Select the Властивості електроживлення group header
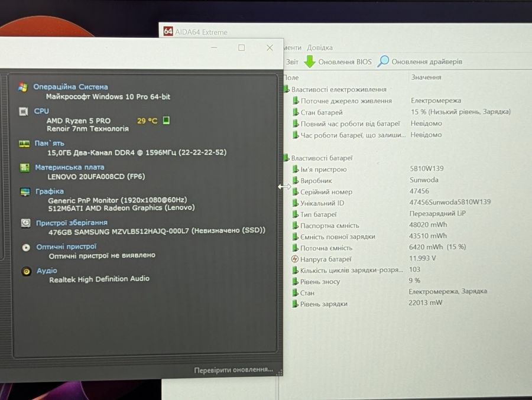Image resolution: width=532 pixels, height=400 pixels. click(x=339, y=89)
